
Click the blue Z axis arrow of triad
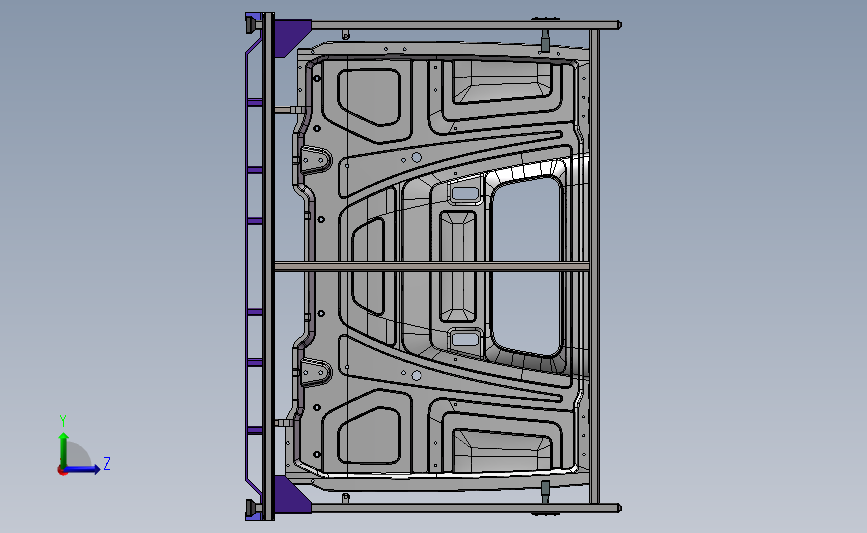pos(83,469)
